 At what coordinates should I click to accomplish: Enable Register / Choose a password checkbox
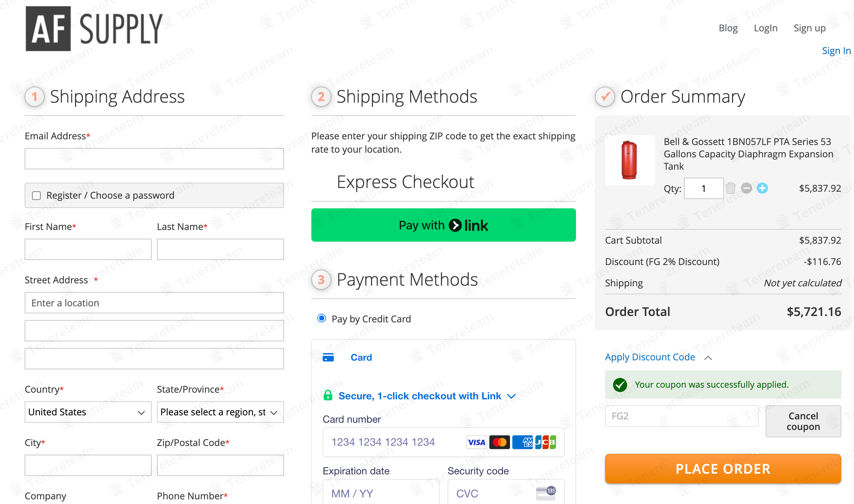(36, 196)
